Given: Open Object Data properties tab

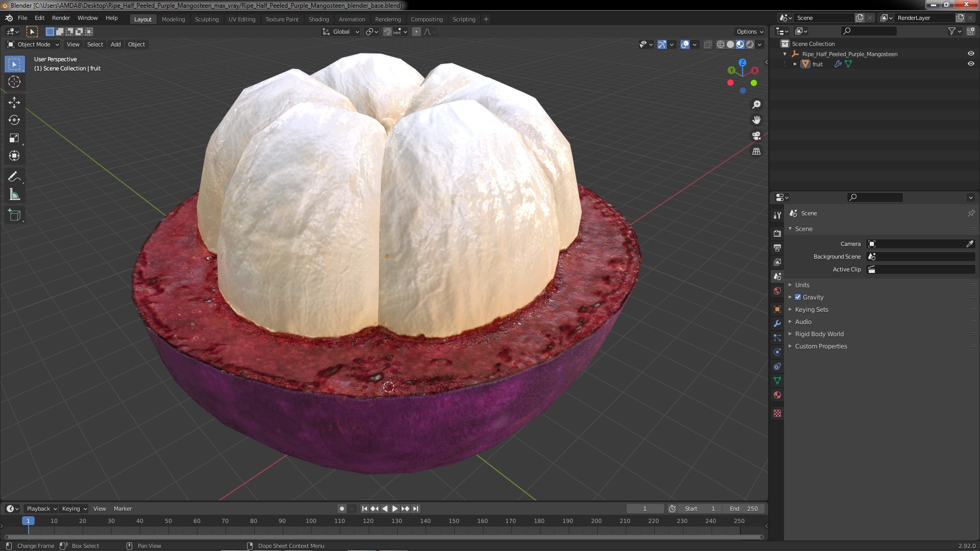Looking at the screenshot, I should click(777, 381).
